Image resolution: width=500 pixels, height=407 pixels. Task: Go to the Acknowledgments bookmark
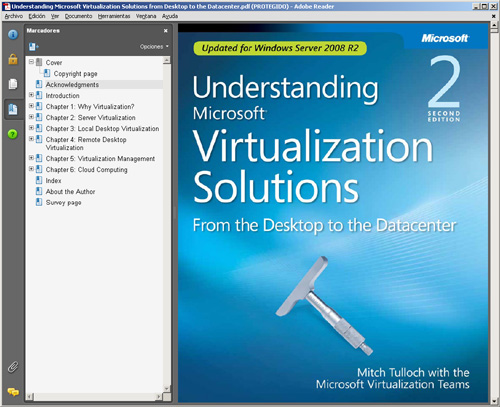pos(72,85)
